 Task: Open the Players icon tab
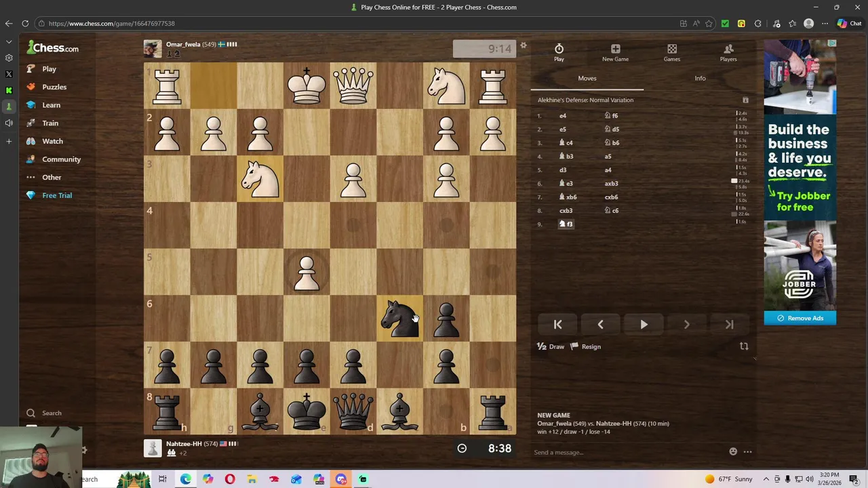coord(728,52)
